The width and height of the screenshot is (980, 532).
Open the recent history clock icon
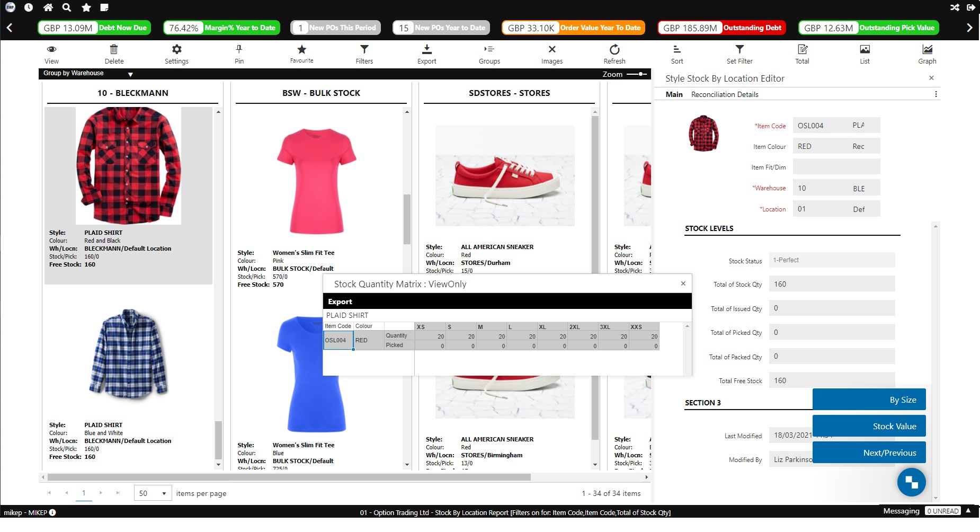(29, 7)
